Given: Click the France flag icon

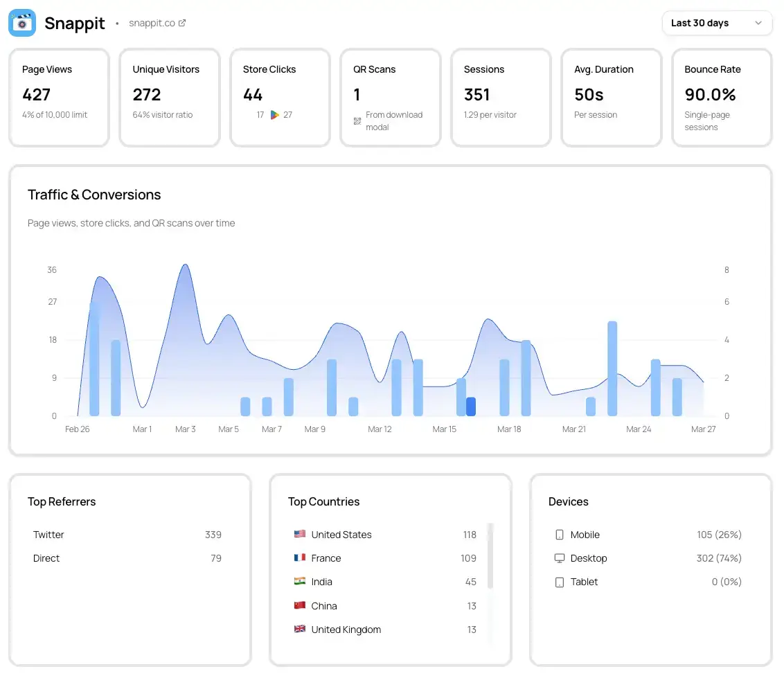Looking at the screenshot, I should click(x=300, y=558).
